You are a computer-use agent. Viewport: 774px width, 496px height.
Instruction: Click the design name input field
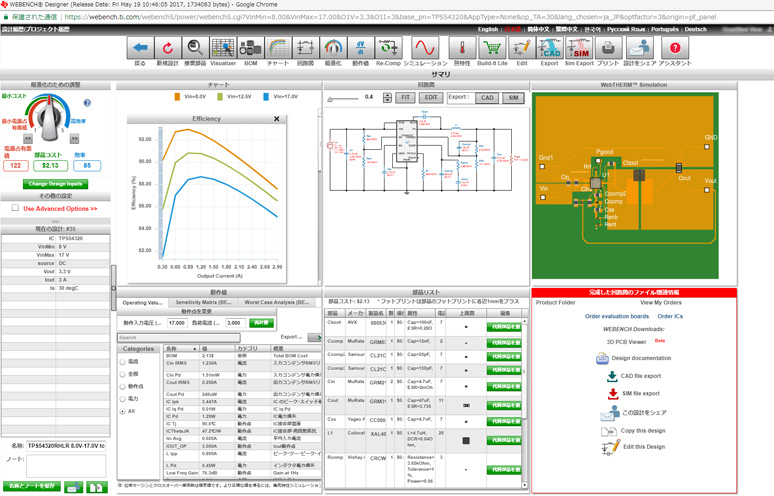tap(66, 446)
